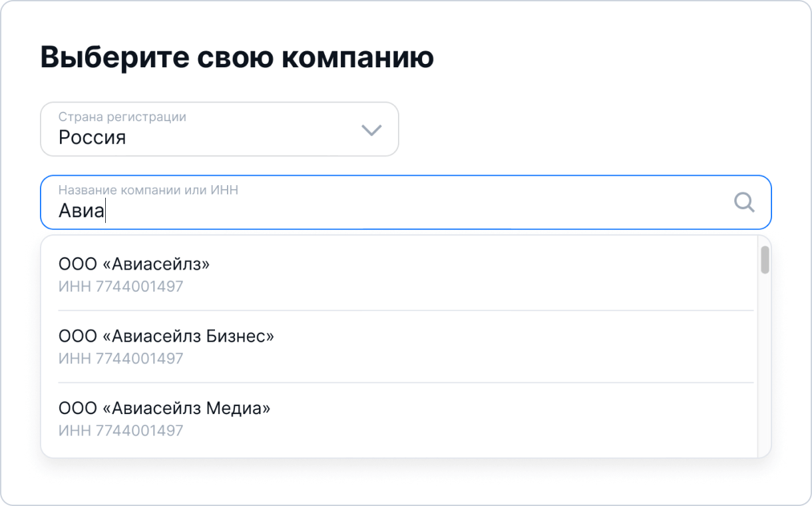Click the Выберите свою компанию heading
Screen dimensions: 812x506
237,58
